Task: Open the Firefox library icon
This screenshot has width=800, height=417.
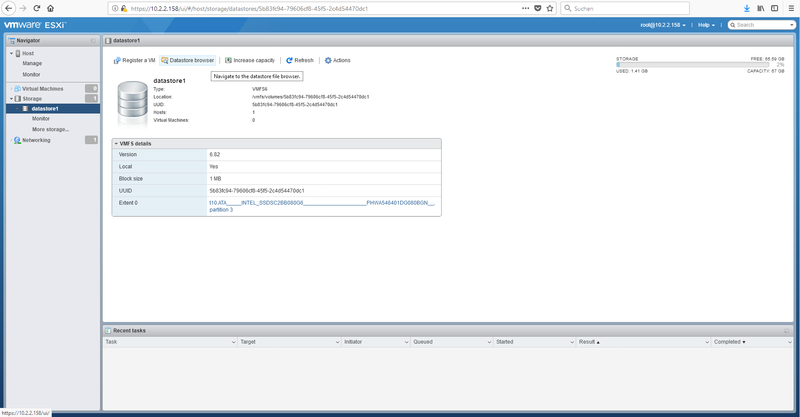Action: (761, 8)
